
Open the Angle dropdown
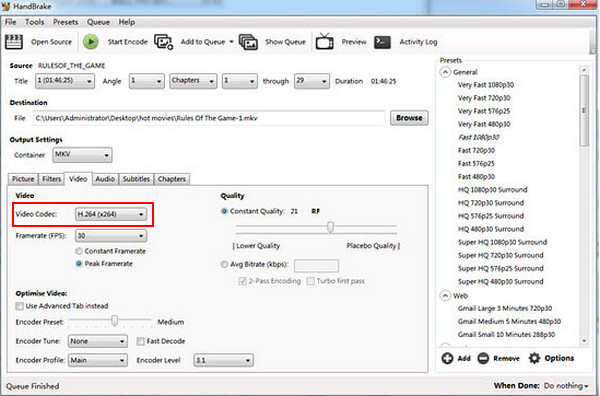147,81
